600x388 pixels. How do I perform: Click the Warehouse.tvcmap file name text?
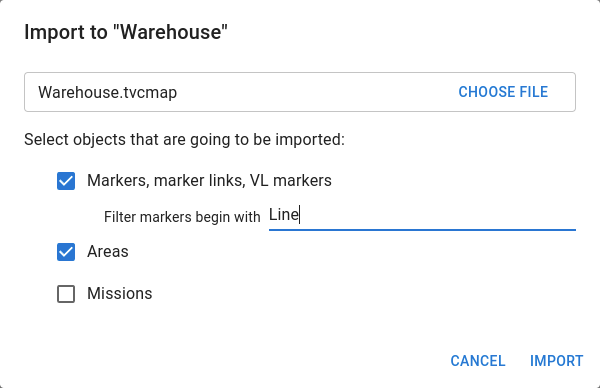click(x=108, y=92)
